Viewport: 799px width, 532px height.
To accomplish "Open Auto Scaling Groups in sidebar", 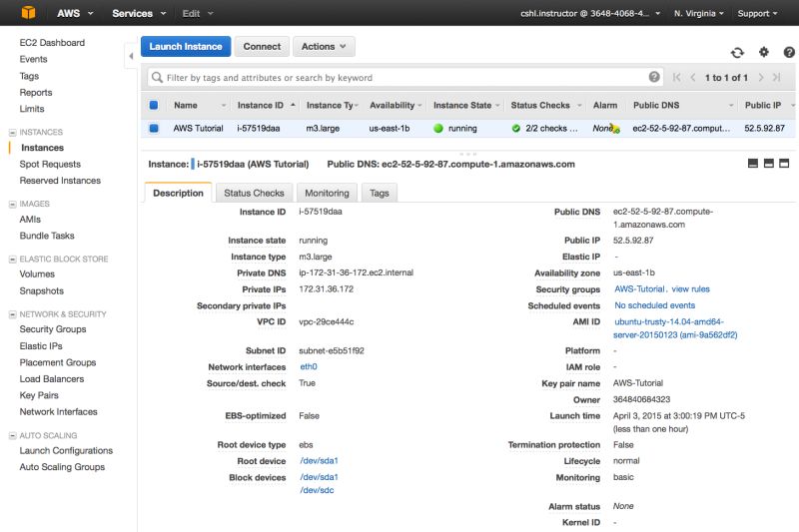I will (62, 467).
